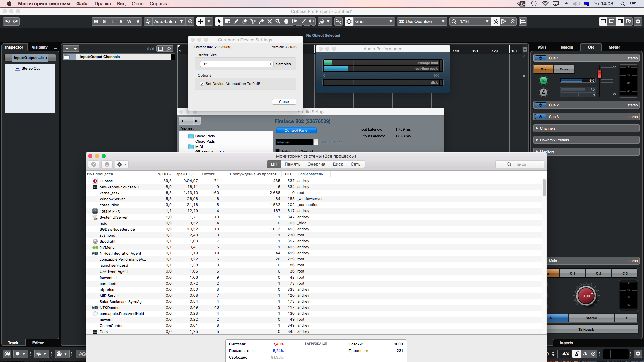Toggle the Write automation (W) button
The image size is (644, 362).
129,21
